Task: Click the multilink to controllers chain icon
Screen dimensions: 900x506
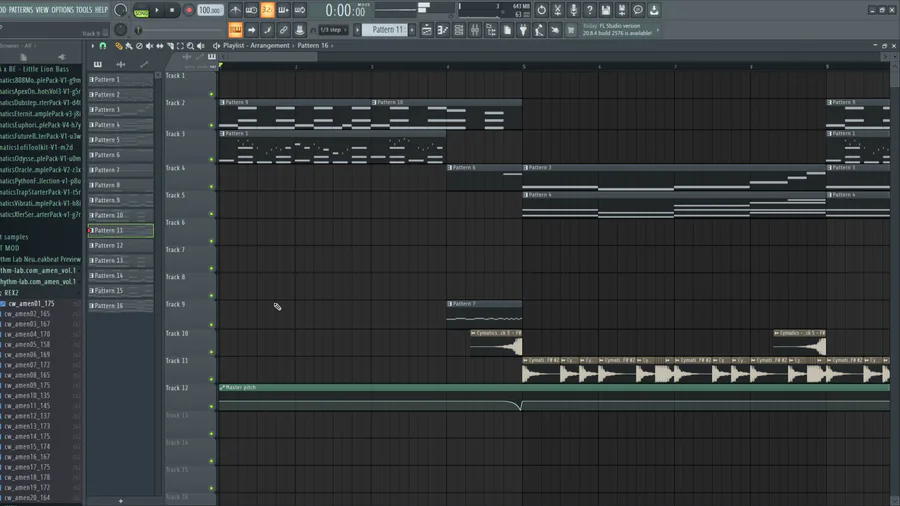Action: click(284, 30)
